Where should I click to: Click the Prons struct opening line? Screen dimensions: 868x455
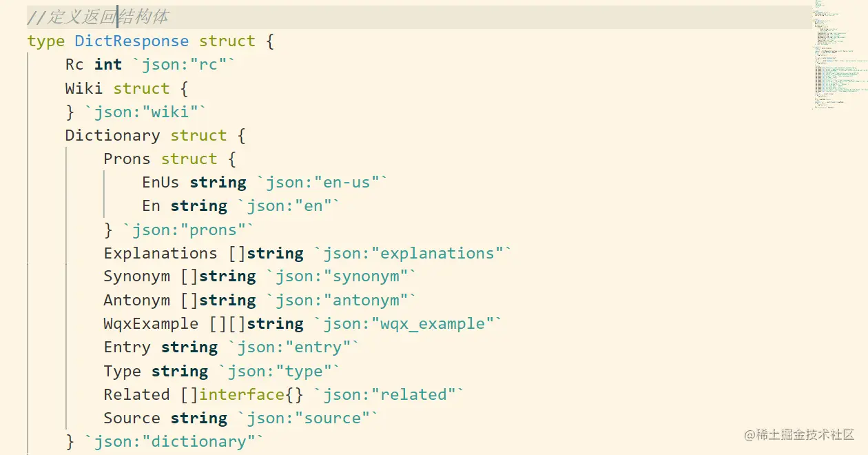[170, 159]
